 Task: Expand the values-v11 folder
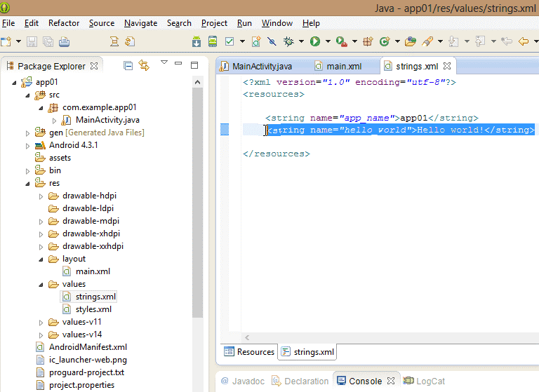41,322
